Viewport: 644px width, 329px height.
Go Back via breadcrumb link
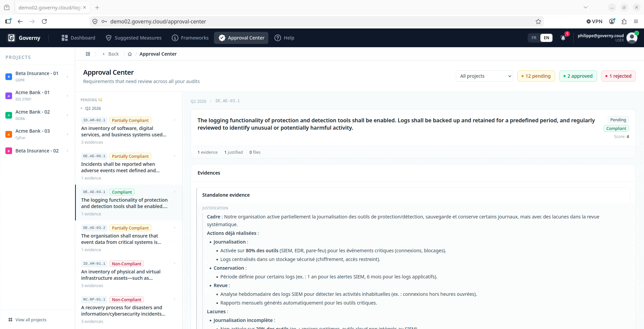coord(111,54)
